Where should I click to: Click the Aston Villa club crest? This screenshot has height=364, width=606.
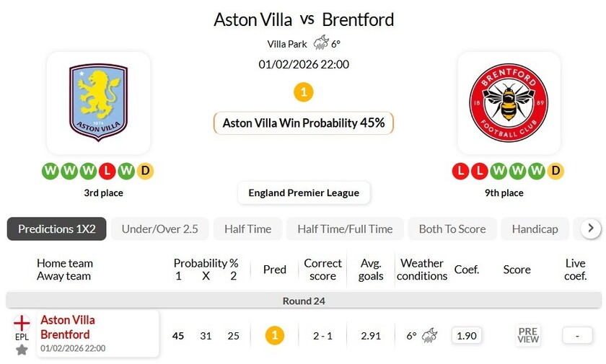[98, 102]
